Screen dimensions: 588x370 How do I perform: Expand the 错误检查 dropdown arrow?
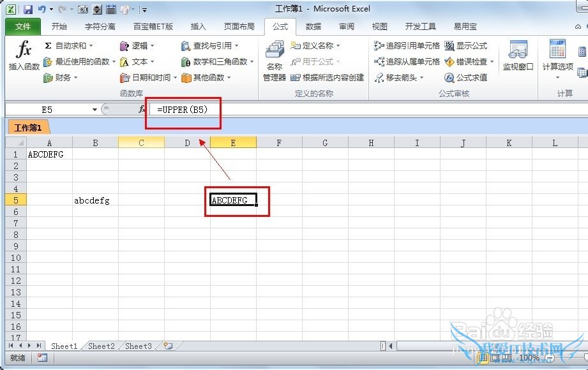click(492, 61)
